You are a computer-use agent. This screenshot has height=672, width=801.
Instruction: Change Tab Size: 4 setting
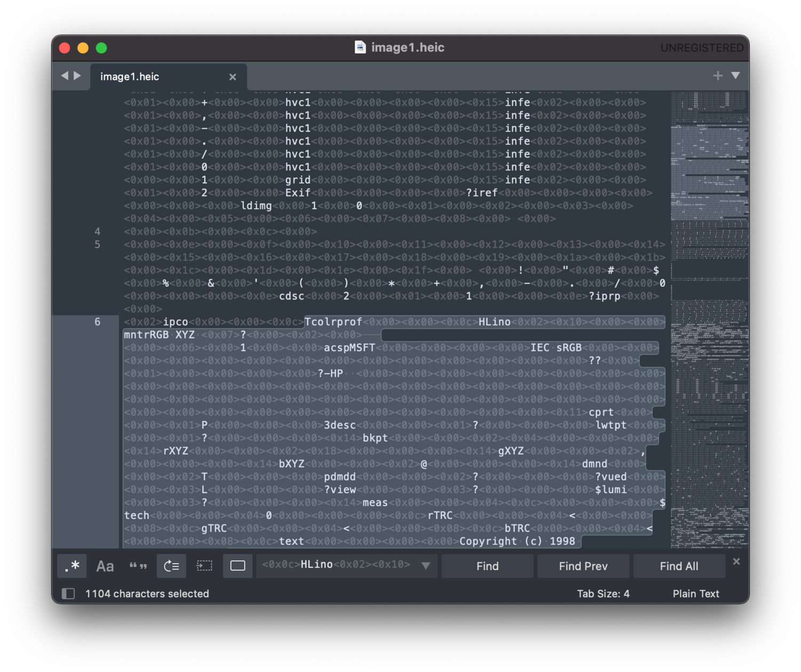coord(603,594)
